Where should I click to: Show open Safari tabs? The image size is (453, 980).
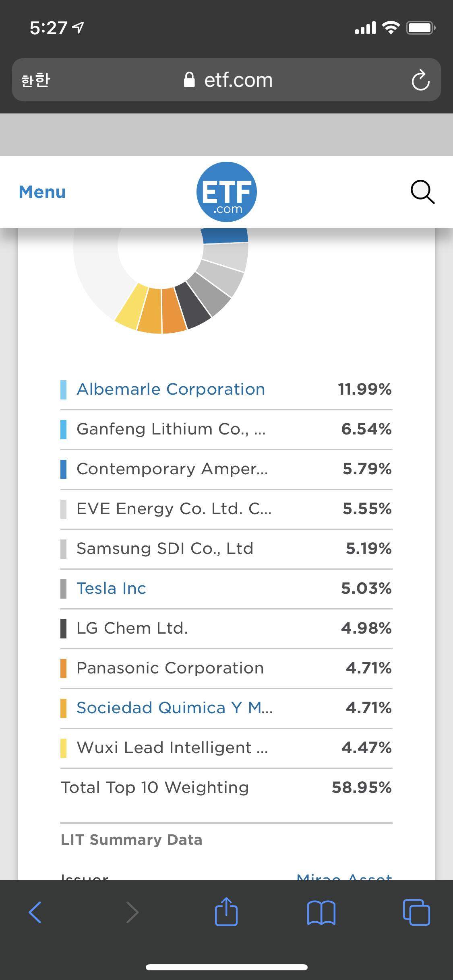(x=416, y=912)
